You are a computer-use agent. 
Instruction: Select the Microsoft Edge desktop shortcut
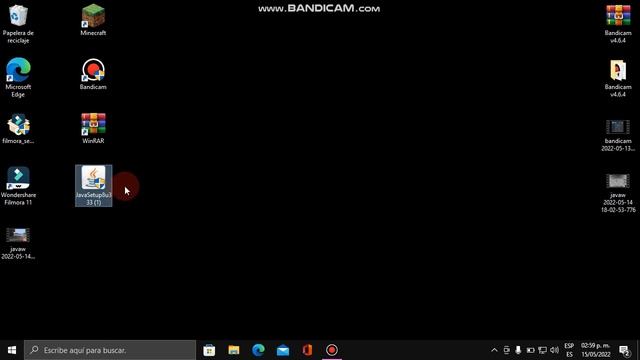click(18, 78)
